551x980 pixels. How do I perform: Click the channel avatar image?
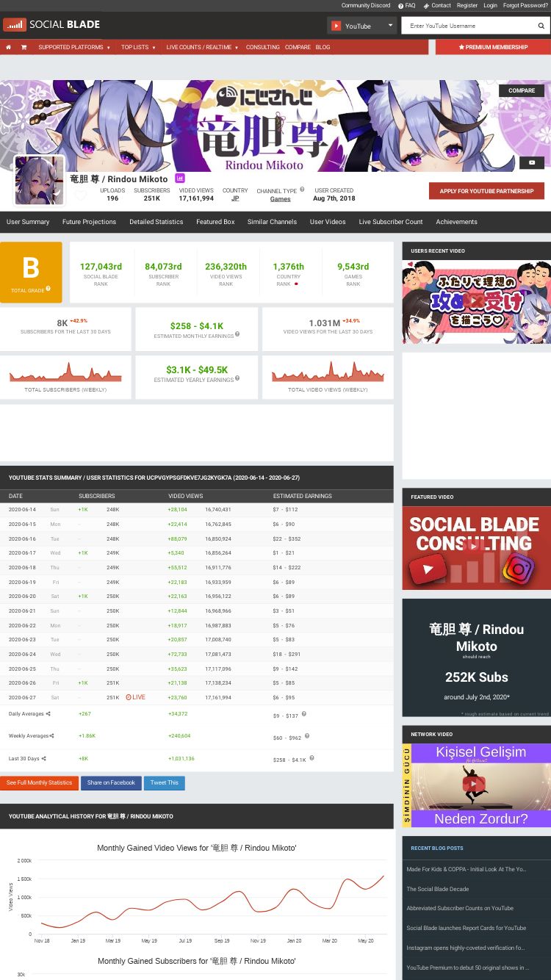pyautogui.click(x=39, y=181)
